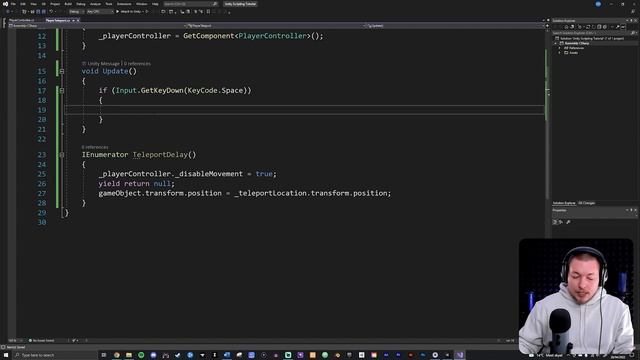Click the Visual Studio search box
Image resolution: width=640 pixels, height=360 pixels.
coord(190,4)
